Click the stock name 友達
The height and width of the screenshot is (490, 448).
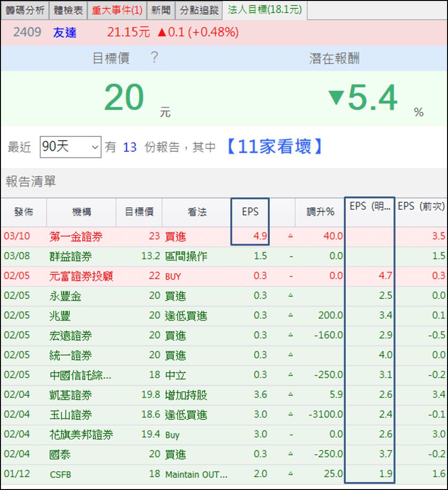[64, 33]
